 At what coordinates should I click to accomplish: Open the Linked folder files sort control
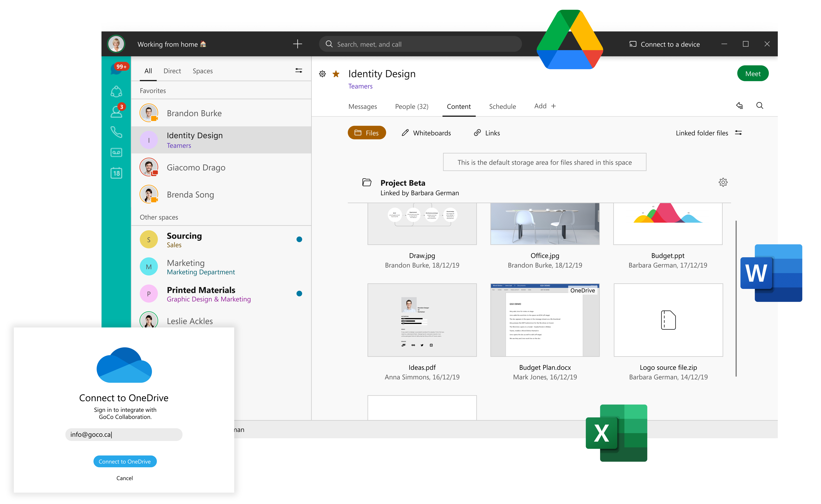[x=739, y=133]
